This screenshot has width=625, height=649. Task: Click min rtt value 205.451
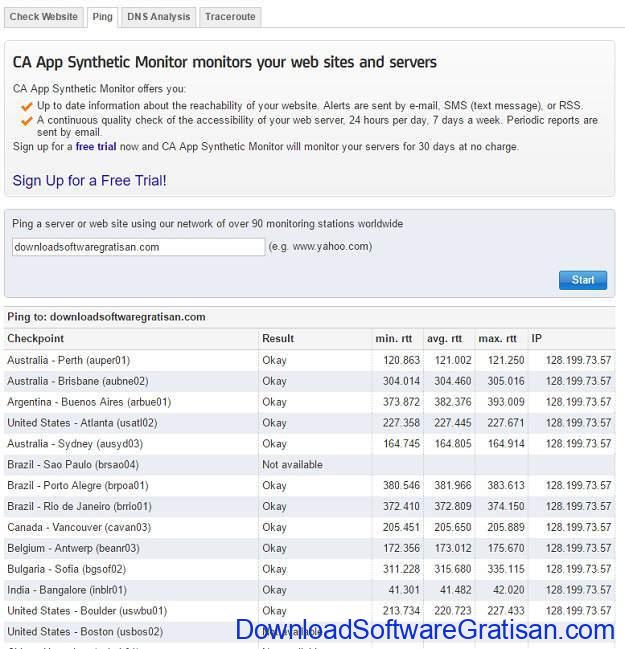(x=401, y=527)
